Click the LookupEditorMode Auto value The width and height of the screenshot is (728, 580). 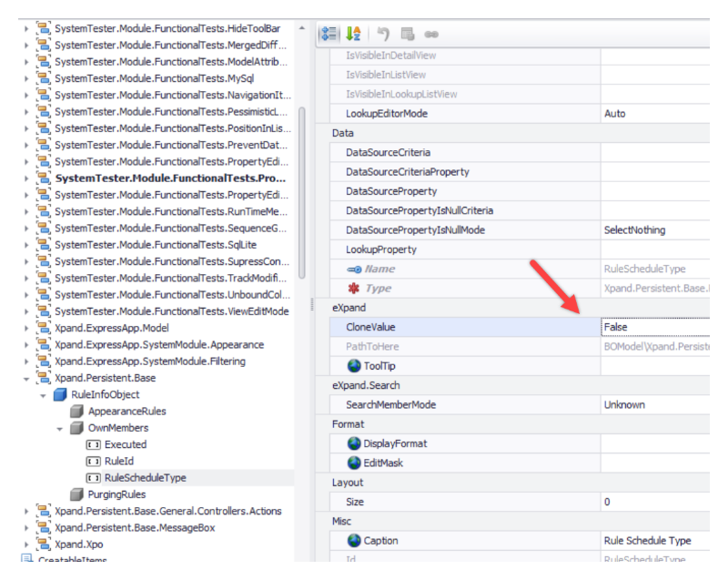pos(655,114)
